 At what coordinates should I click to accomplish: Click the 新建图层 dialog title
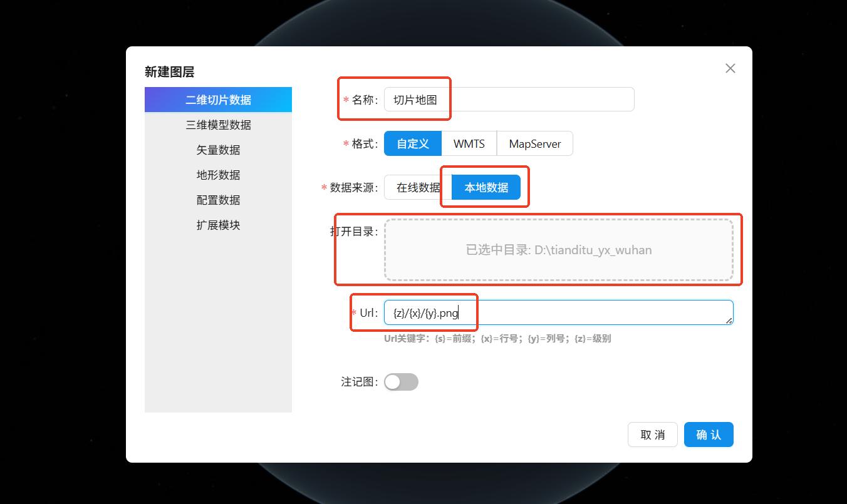pyautogui.click(x=169, y=72)
